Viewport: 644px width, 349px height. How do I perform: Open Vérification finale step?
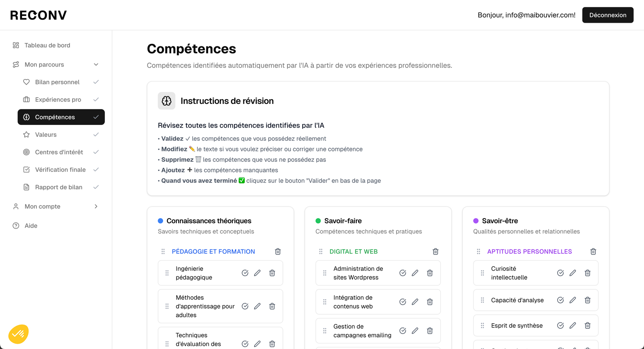61,170
